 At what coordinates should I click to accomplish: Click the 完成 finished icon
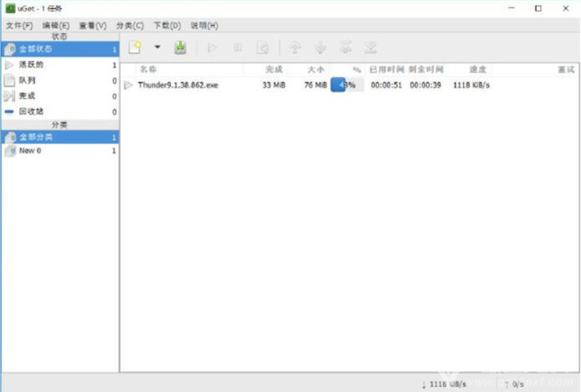[9, 96]
